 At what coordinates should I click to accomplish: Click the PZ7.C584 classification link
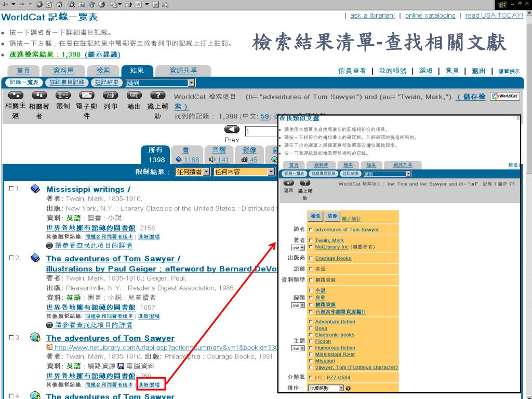(x=338, y=377)
